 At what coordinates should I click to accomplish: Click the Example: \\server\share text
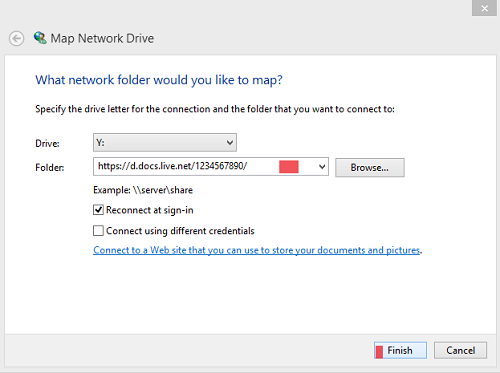pos(143,190)
